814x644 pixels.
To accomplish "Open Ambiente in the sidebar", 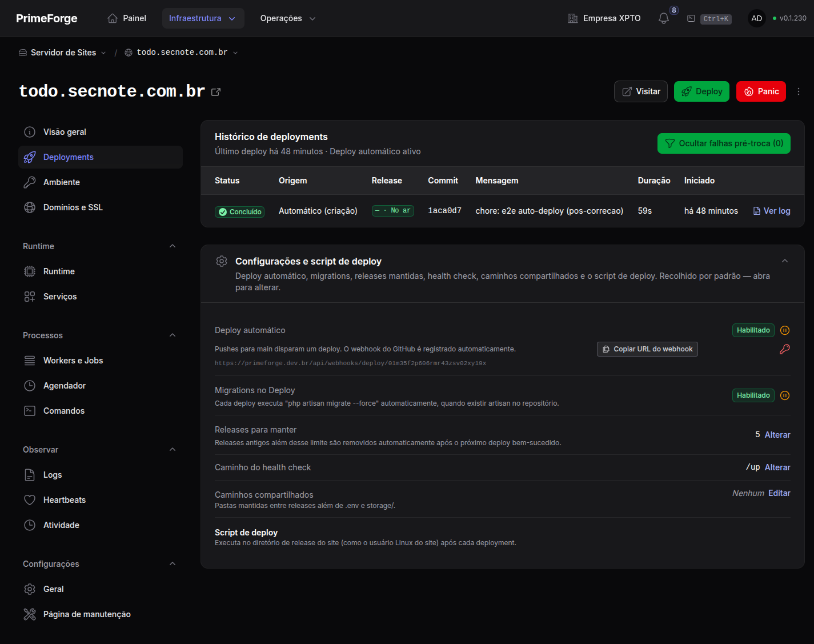I will coord(101,182).
